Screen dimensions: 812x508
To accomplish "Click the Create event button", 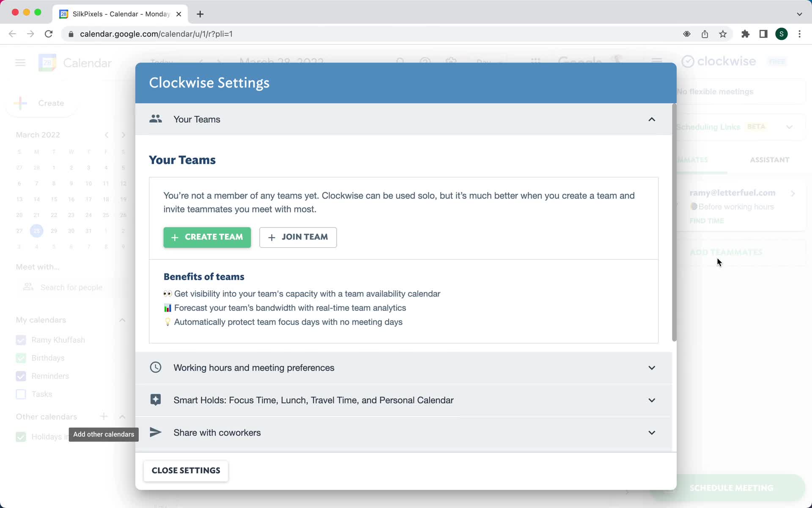I will click(x=41, y=103).
